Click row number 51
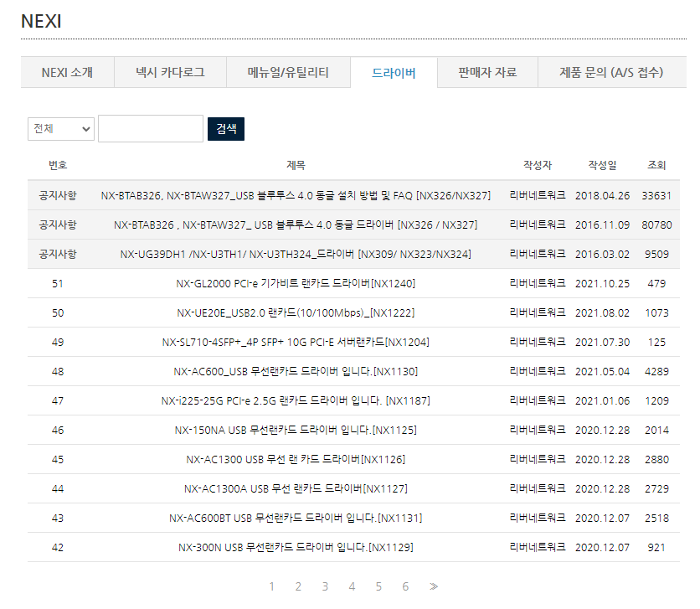700x609 pixels. pyautogui.click(x=58, y=283)
